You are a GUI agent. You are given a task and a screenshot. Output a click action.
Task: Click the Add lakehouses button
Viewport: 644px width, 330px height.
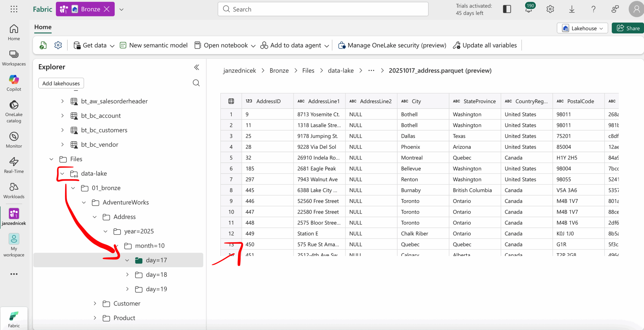[x=61, y=83]
